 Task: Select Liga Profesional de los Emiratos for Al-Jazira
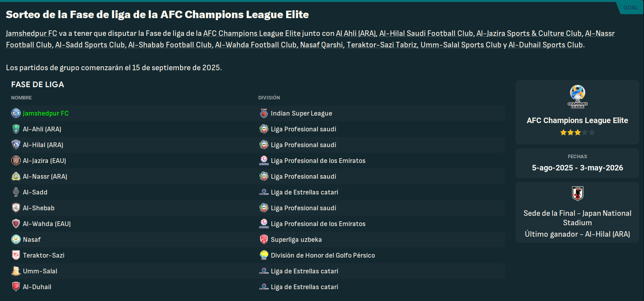(x=318, y=161)
